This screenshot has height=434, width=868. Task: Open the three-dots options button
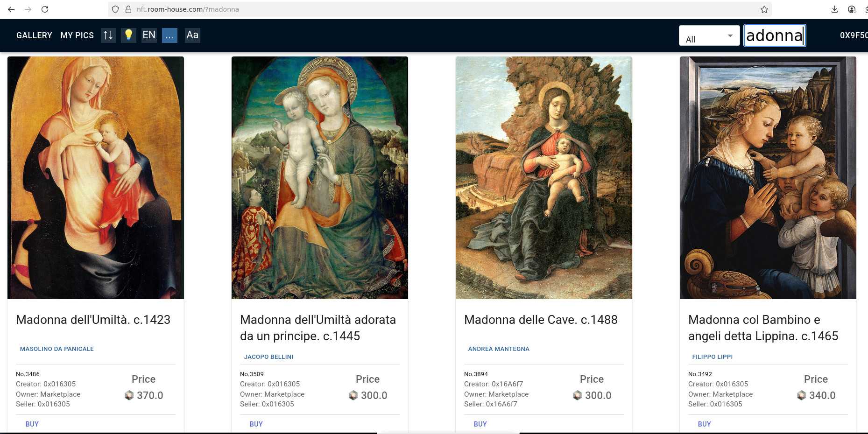point(169,35)
